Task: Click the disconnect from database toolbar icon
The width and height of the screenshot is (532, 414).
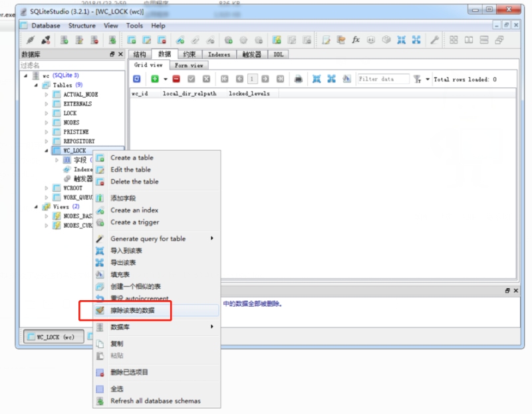Action: [45, 40]
